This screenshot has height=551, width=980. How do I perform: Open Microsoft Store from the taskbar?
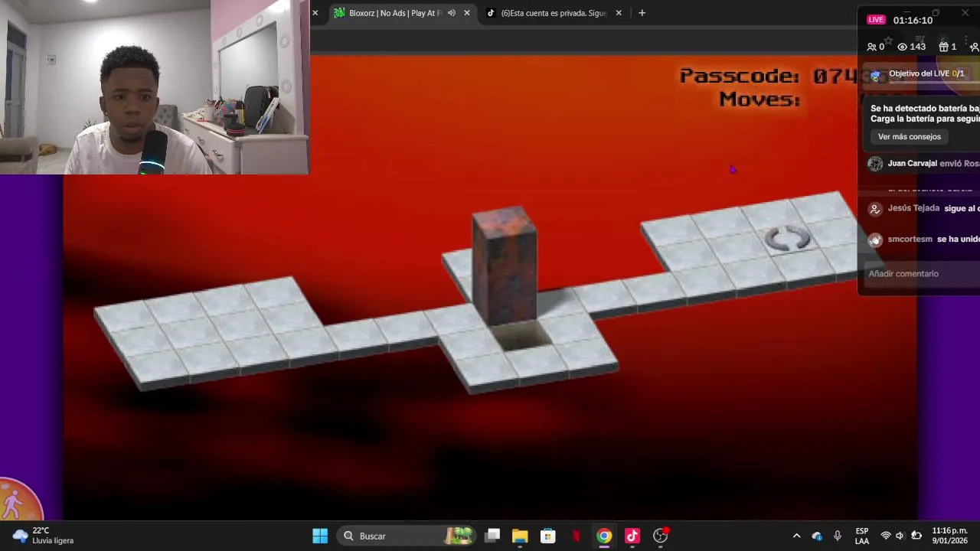[x=548, y=536]
